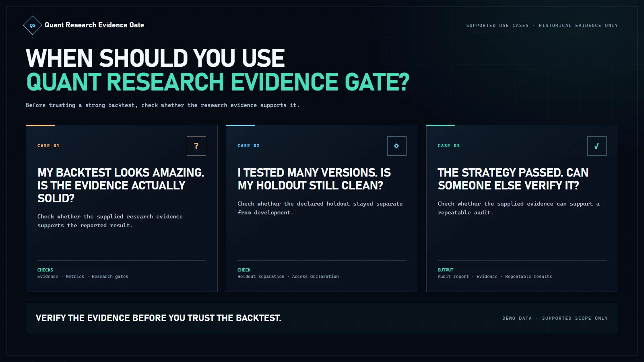This screenshot has width=644, height=362.
Task: Click the green 'QUANT RESEARCH EVIDENCE GATE?' heading line
Action: [x=218, y=82]
